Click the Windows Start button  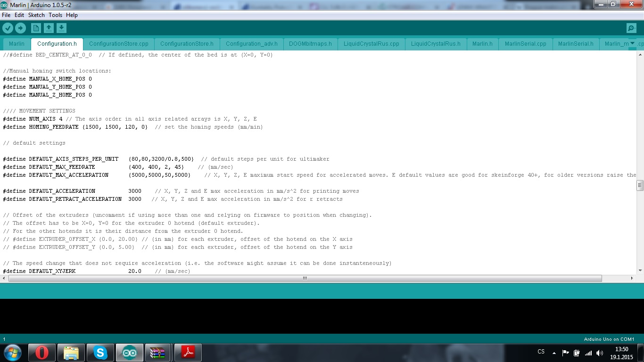pyautogui.click(x=12, y=352)
